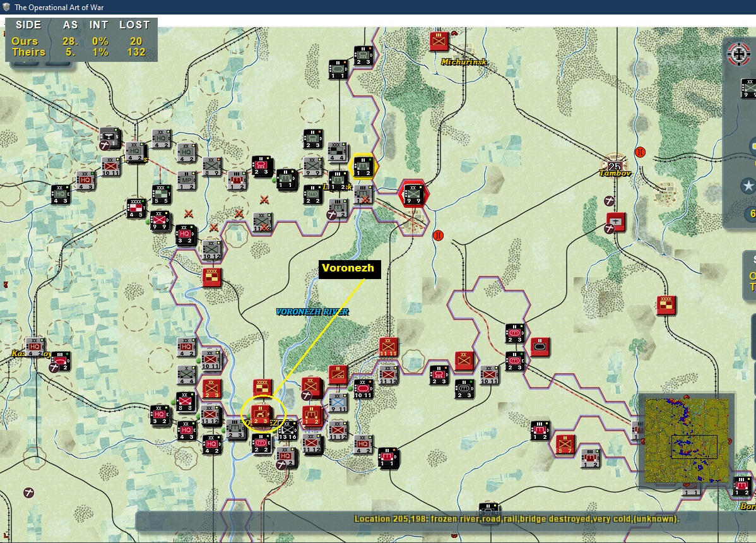
Task: Select the black XXXX unit 4-5
Action: [x=136, y=208]
